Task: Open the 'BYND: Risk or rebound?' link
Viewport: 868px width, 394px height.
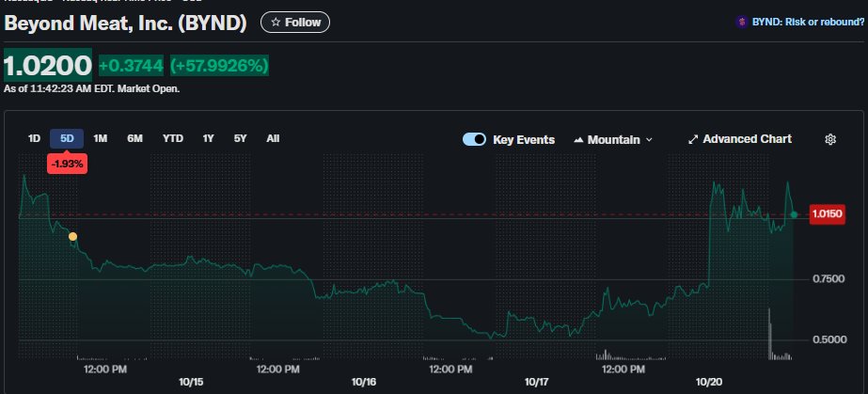Action: 807,23
